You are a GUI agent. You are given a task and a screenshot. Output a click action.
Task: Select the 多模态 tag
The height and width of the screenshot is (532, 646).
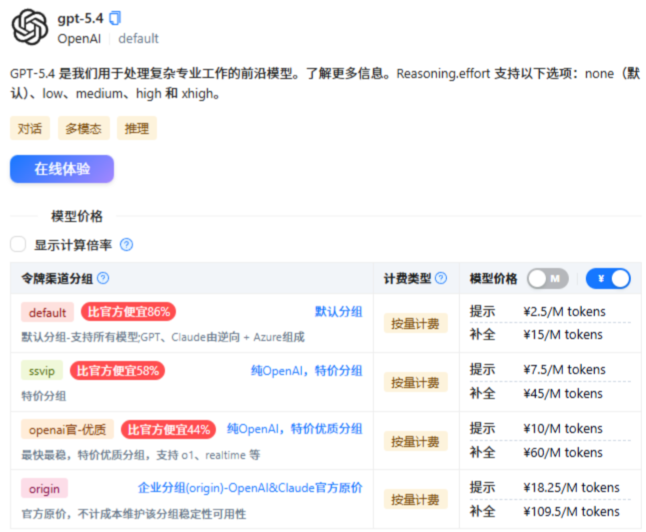(84, 129)
